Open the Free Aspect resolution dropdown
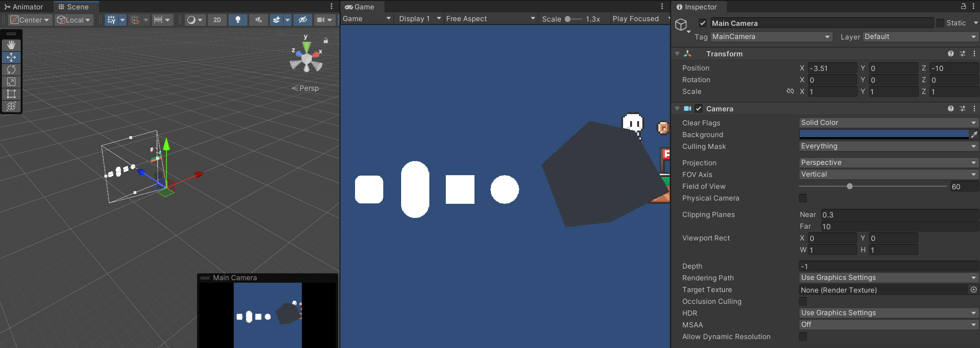 click(x=490, y=19)
